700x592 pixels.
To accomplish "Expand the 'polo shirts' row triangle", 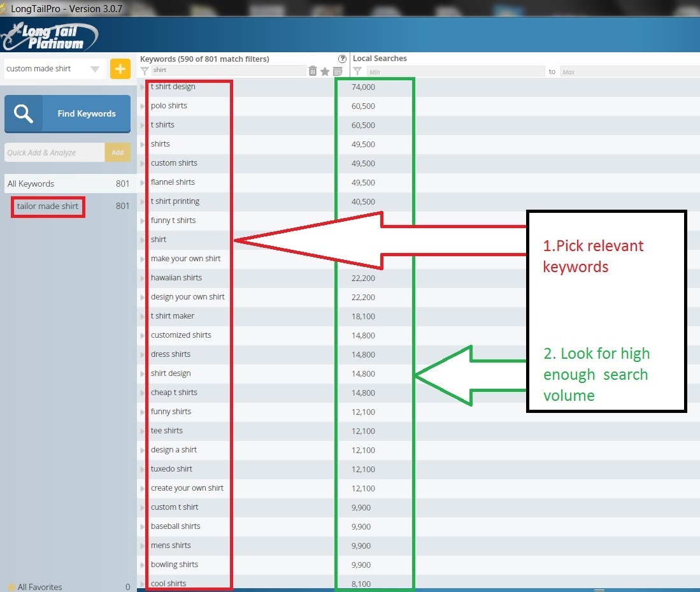I will [143, 106].
